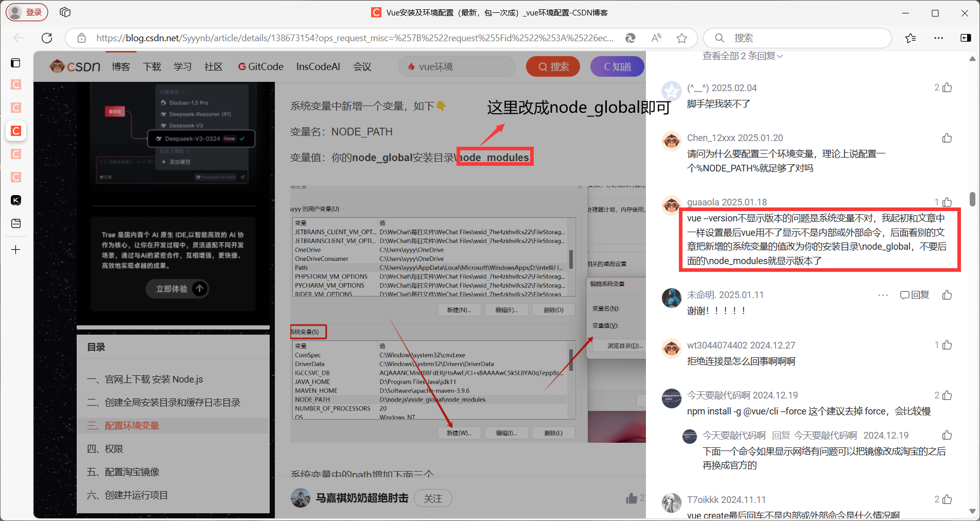980x521 pixels.
Task: Open the 博客 menu item
Action: tap(121, 66)
